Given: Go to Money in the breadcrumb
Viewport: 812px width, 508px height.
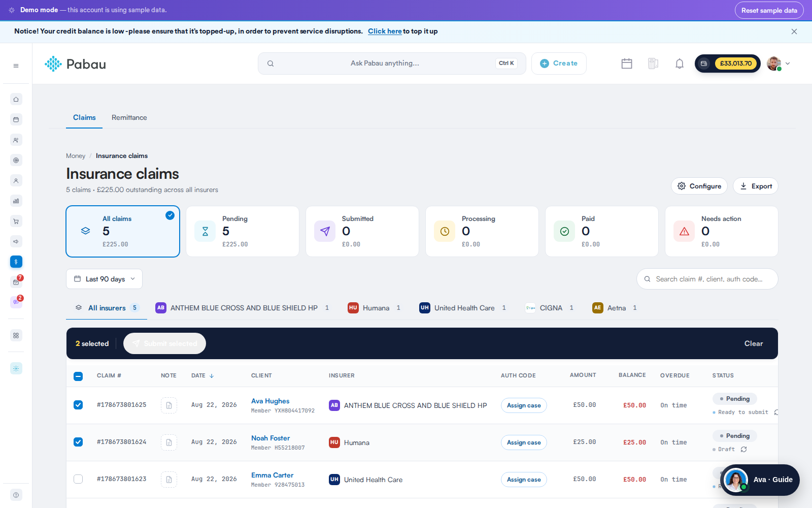Looking at the screenshot, I should click(76, 156).
